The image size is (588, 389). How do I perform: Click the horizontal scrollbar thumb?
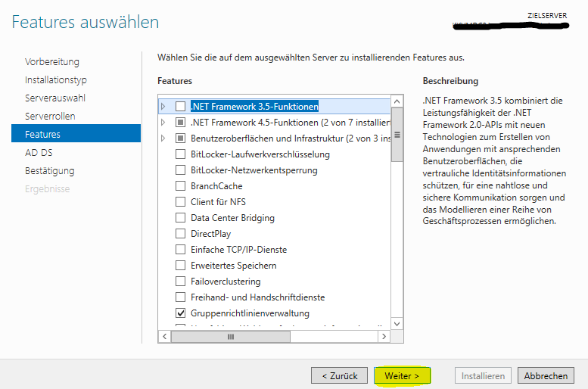coord(231,337)
